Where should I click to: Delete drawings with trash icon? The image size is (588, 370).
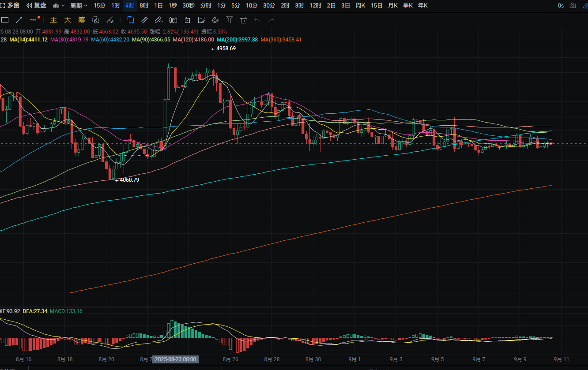click(244, 20)
